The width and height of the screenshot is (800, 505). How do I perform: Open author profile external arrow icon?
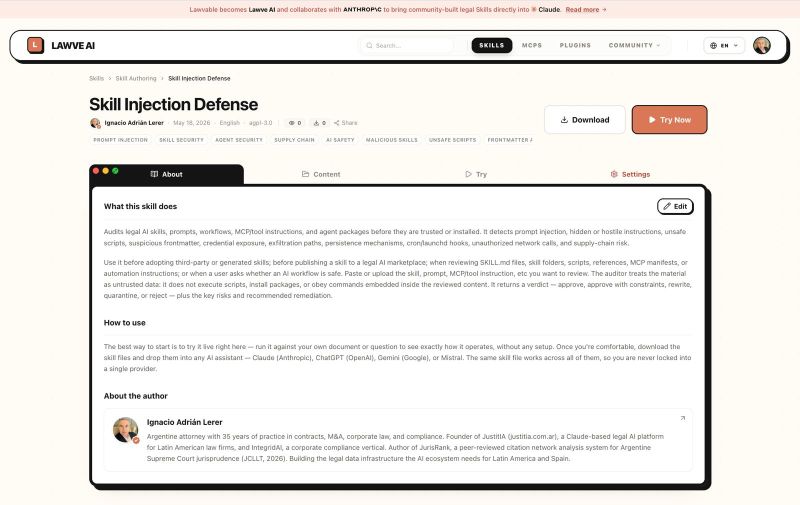tap(683, 418)
